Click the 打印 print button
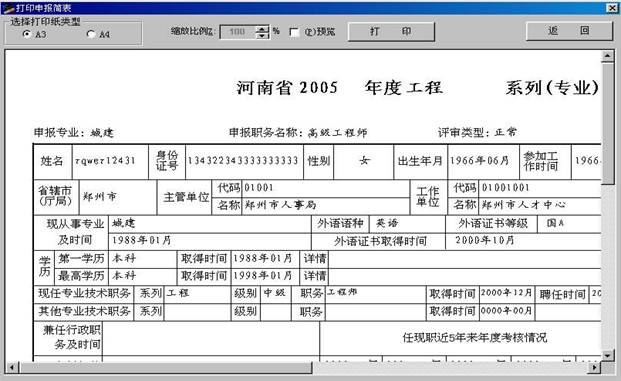 [x=391, y=31]
